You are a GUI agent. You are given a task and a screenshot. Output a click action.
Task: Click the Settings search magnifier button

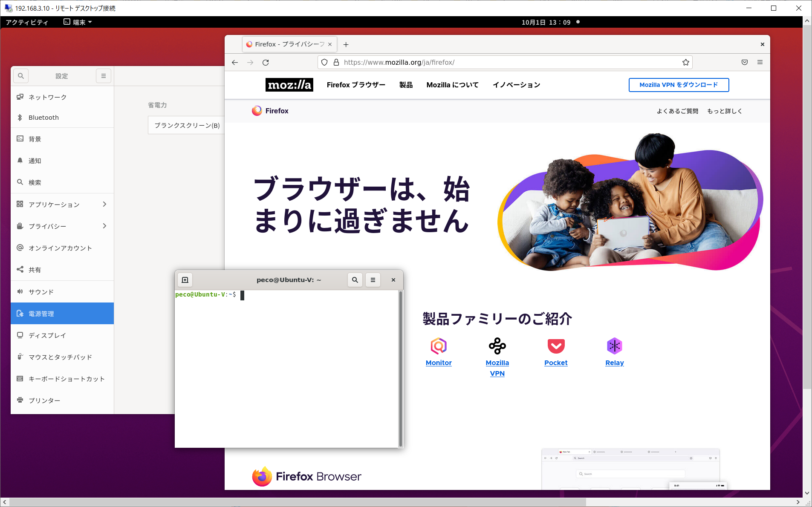pyautogui.click(x=21, y=76)
